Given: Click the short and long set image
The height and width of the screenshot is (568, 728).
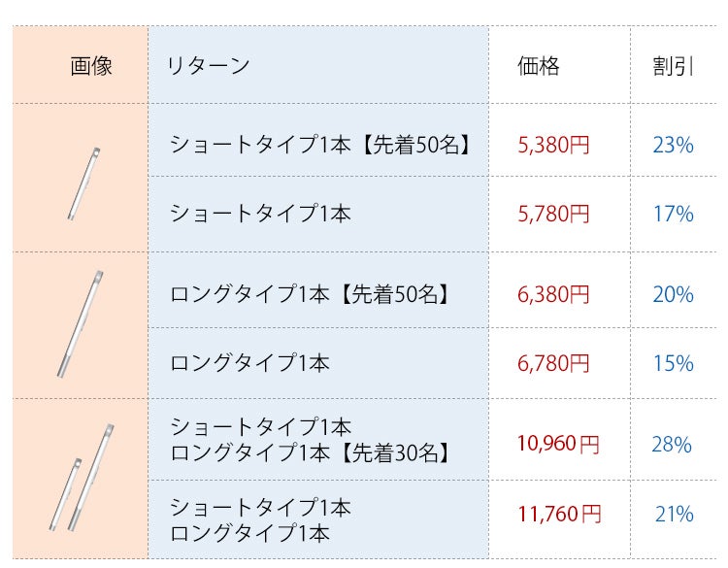Looking at the screenshot, I should 82,478.
